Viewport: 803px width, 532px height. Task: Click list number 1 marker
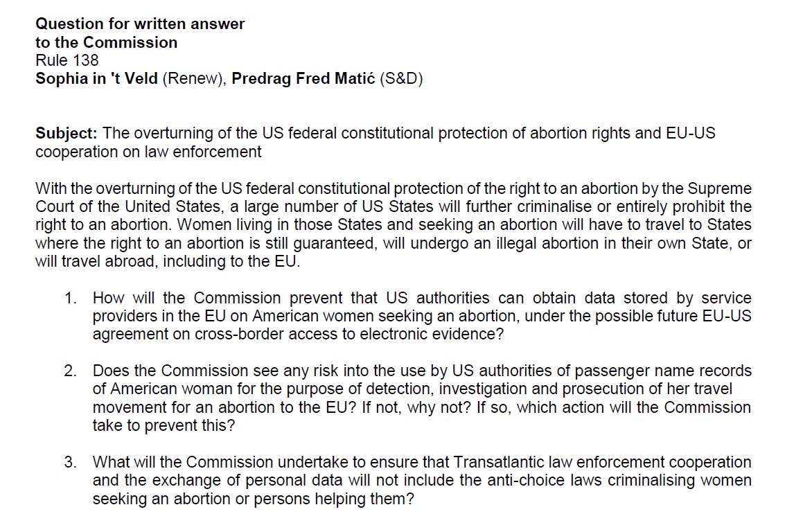(x=70, y=298)
